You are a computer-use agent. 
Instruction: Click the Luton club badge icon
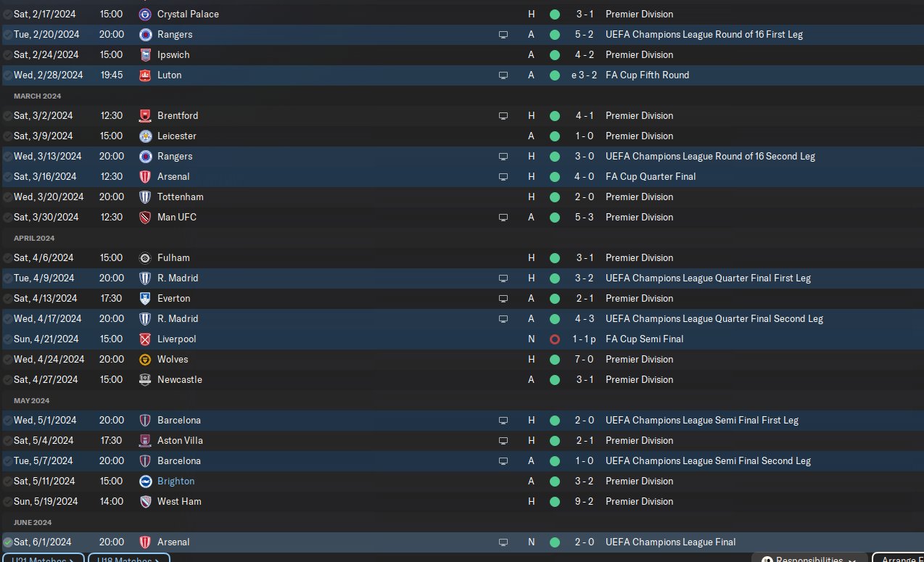tap(145, 75)
